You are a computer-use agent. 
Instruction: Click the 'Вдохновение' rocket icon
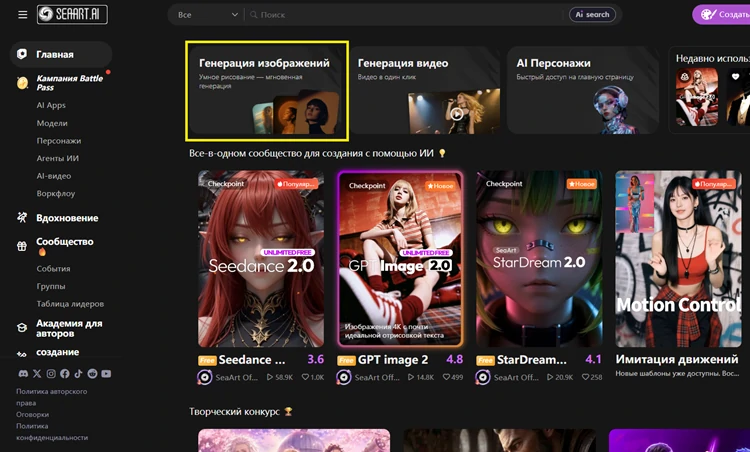pyautogui.click(x=22, y=218)
